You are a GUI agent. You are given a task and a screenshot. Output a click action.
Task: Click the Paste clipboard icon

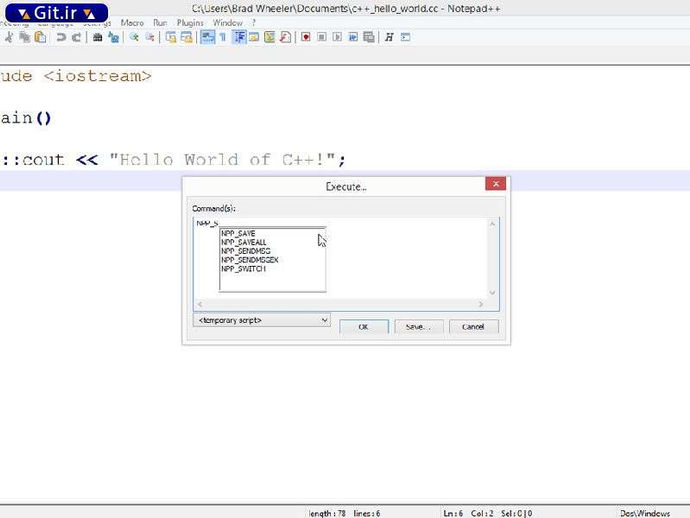click(x=40, y=37)
